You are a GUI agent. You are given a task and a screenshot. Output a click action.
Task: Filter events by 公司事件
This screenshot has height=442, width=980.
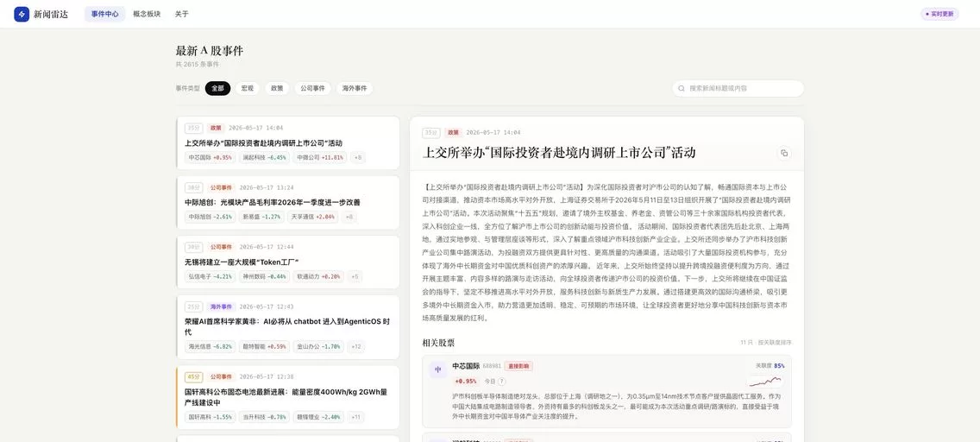(312, 89)
